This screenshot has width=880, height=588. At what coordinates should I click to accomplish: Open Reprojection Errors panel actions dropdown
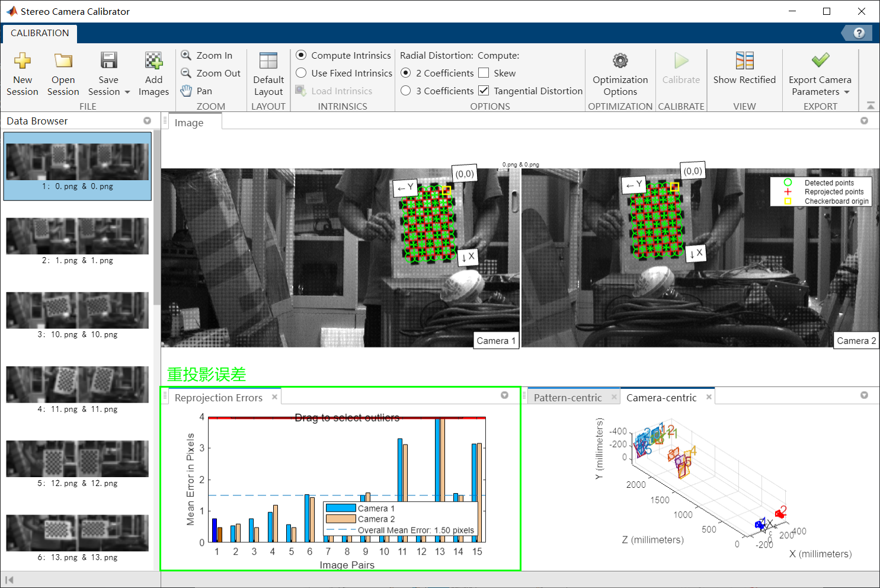pos(504,395)
